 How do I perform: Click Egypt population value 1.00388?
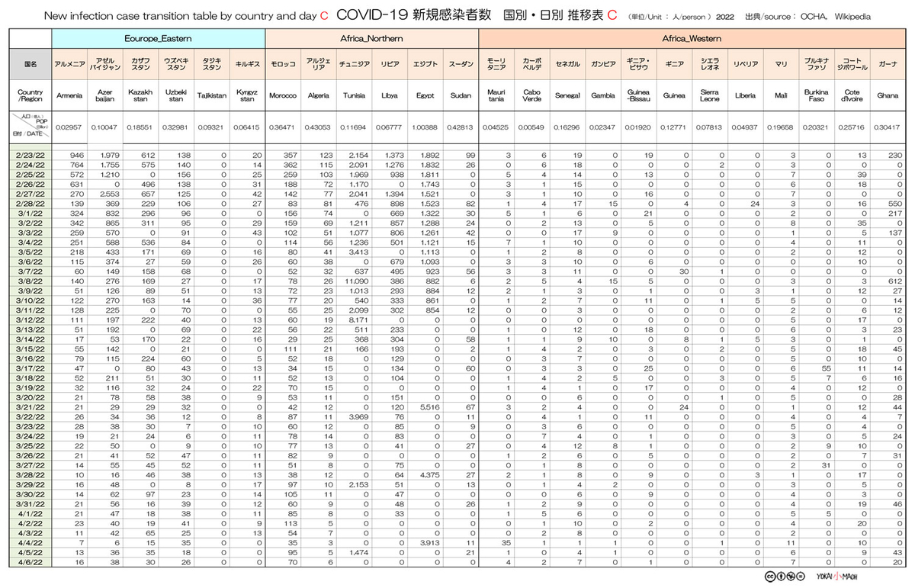click(x=425, y=127)
